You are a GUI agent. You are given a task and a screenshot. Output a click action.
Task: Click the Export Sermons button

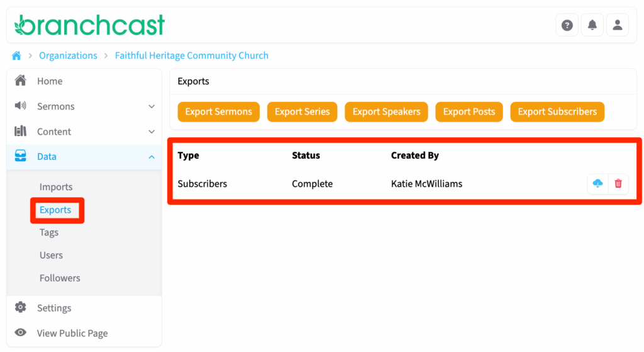[x=218, y=111]
